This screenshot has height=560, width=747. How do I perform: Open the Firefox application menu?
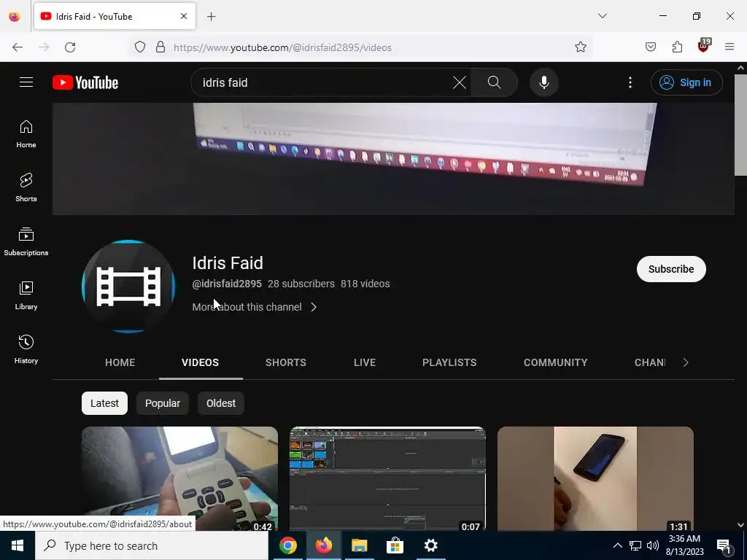click(729, 47)
